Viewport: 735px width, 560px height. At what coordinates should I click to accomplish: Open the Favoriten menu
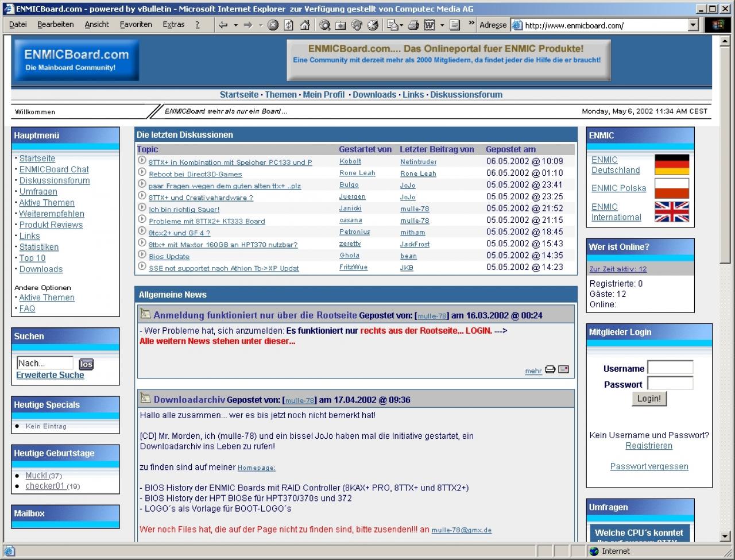tap(136, 24)
